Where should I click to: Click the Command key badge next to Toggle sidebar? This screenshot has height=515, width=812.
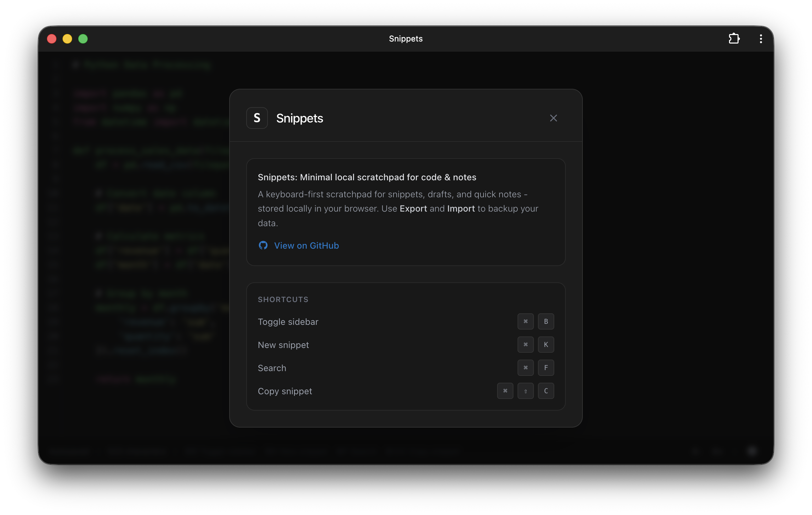click(x=525, y=321)
